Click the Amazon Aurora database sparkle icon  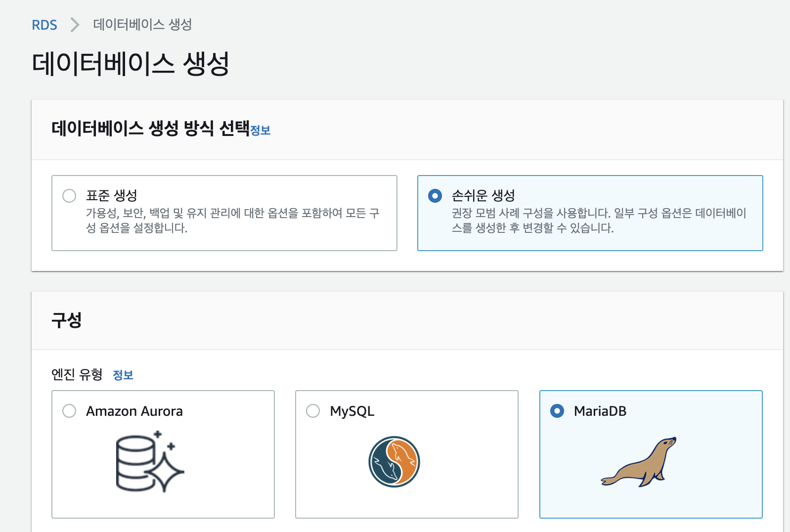(x=150, y=462)
